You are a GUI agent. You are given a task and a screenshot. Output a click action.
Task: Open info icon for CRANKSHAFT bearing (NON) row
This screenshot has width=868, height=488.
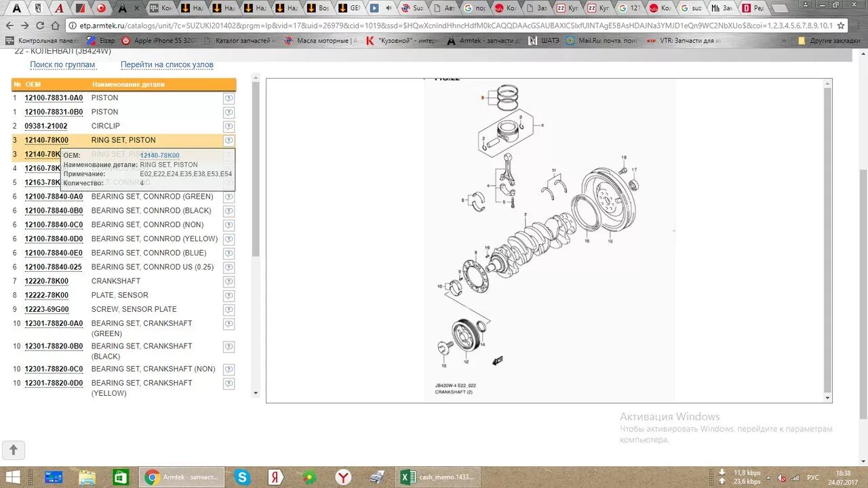[x=229, y=370]
